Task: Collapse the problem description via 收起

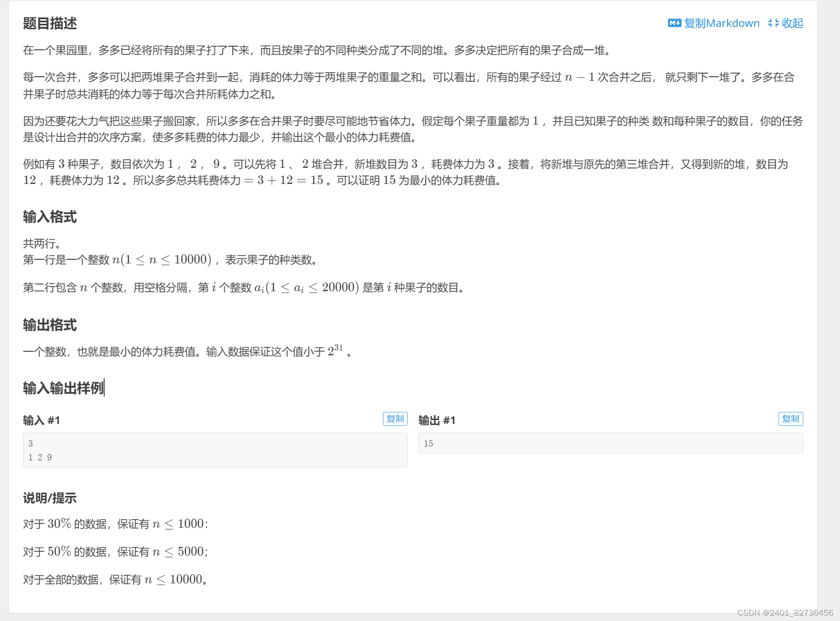Action: (x=792, y=23)
